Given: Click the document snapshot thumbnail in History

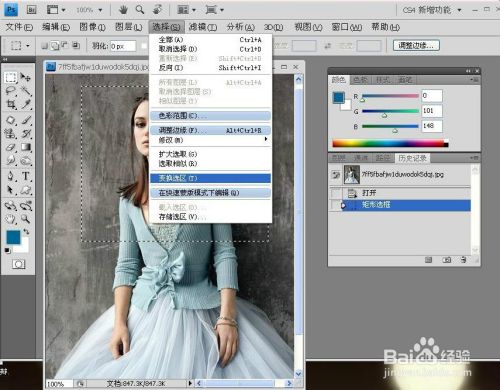Looking at the screenshot, I should coord(352,174).
